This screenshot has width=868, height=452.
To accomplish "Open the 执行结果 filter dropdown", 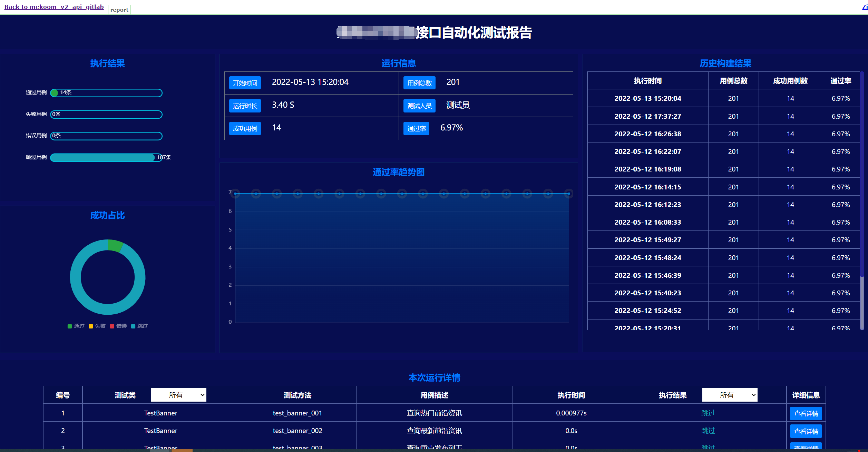I will coord(730,395).
